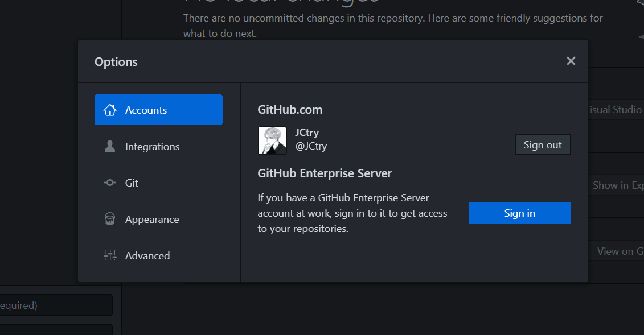644x335 pixels.
Task: Select the Appearance settings tab
Action: coord(151,219)
